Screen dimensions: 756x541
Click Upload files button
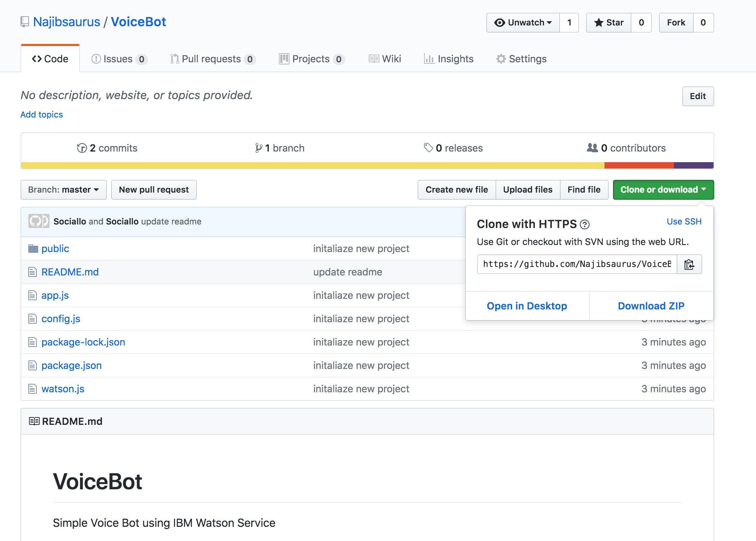[528, 190]
